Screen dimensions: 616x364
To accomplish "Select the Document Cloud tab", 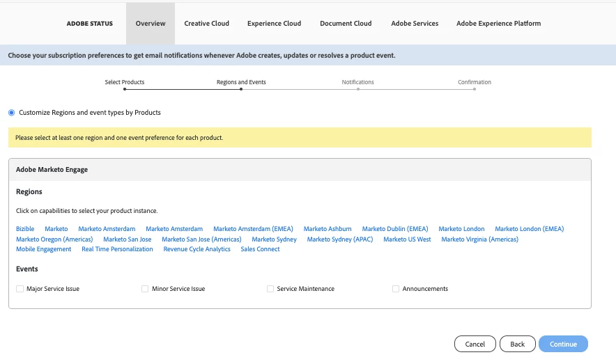I will click(x=346, y=24).
